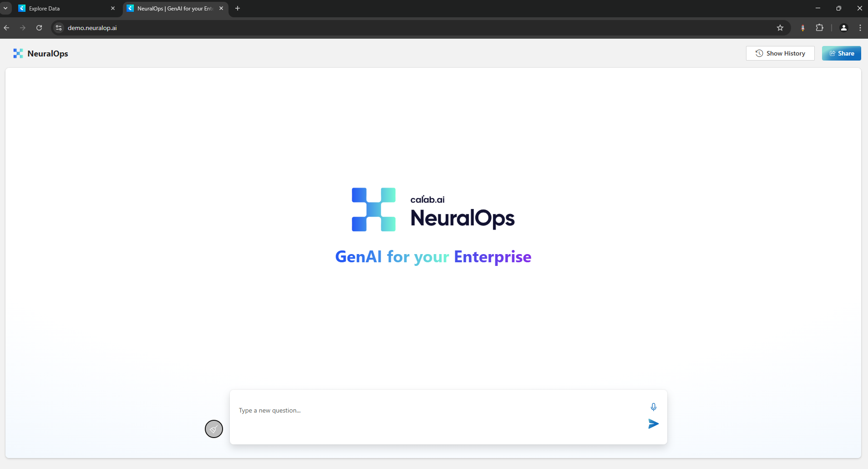Close the Explore Data tab
868x469 pixels.
point(113,8)
